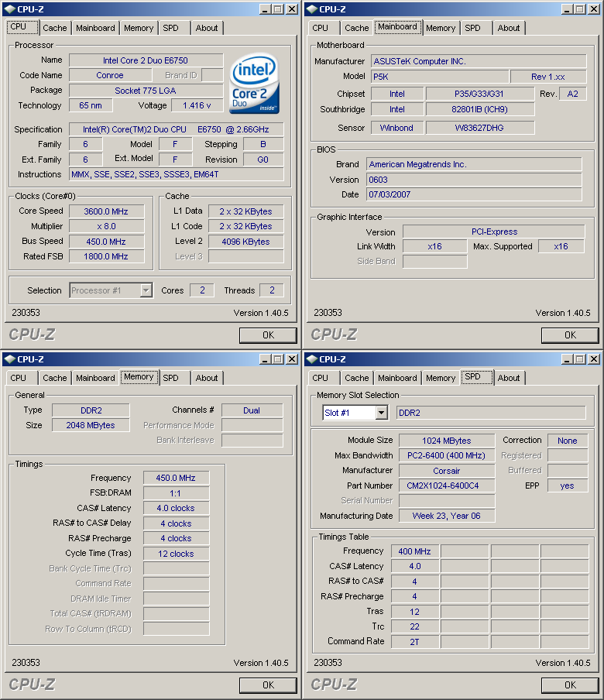The width and height of the screenshot is (604, 700).
Task: Click the CPU-Z title icon in the CPU tab window
Action: (x=10, y=9)
